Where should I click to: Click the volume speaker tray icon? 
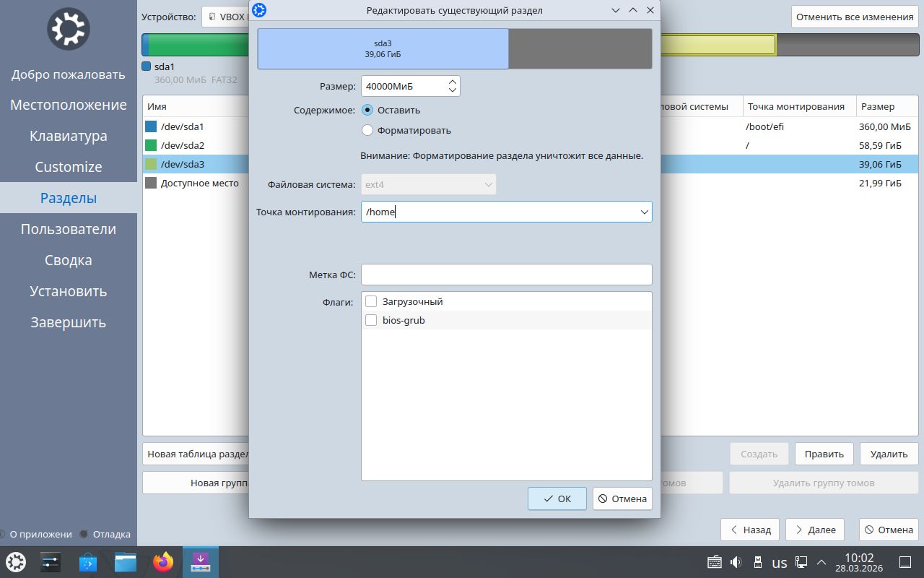tap(736, 562)
